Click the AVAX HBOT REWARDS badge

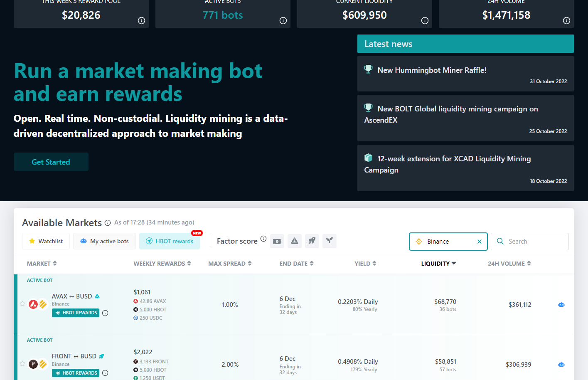76,313
